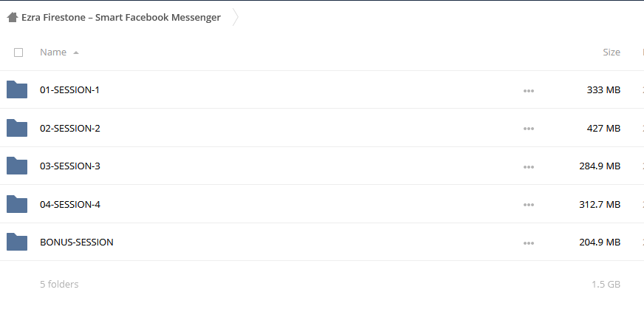Go to Ezra Firestone breadcrumb folder
The image size is (644, 312).
121,17
